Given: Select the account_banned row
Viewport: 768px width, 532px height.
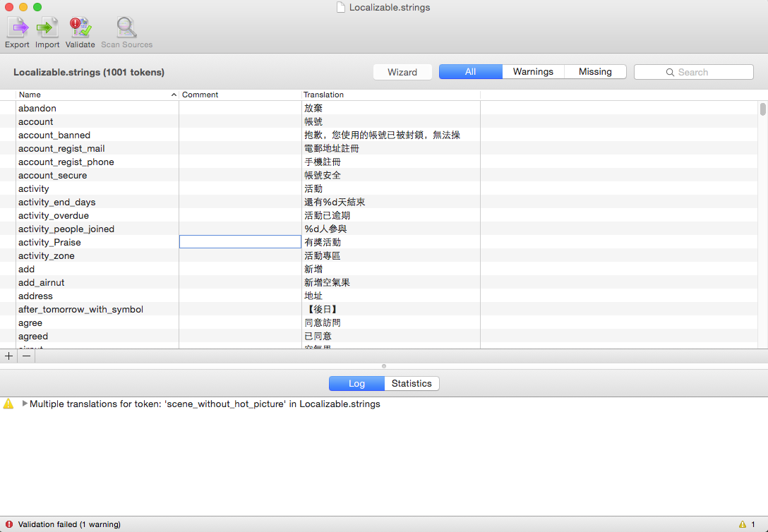Looking at the screenshot, I should [54, 135].
